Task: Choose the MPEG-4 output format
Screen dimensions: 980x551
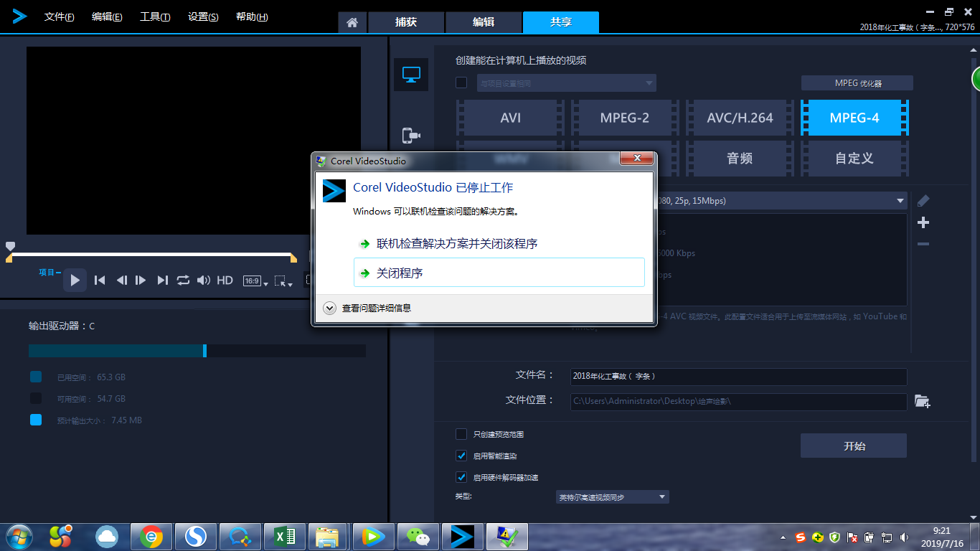Action: [854, 118]
